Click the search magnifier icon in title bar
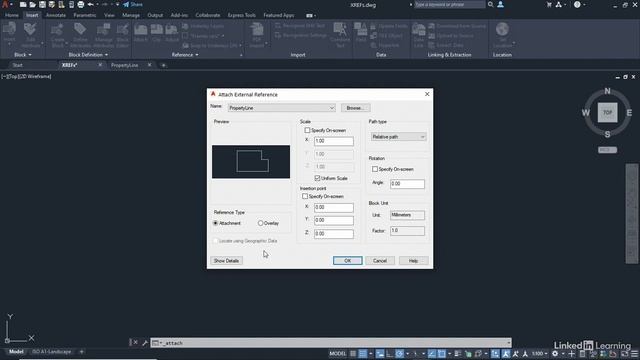Image resolution: width=640 pixels, height=360 pixels. pyautogui.click(x=491, y=4)
